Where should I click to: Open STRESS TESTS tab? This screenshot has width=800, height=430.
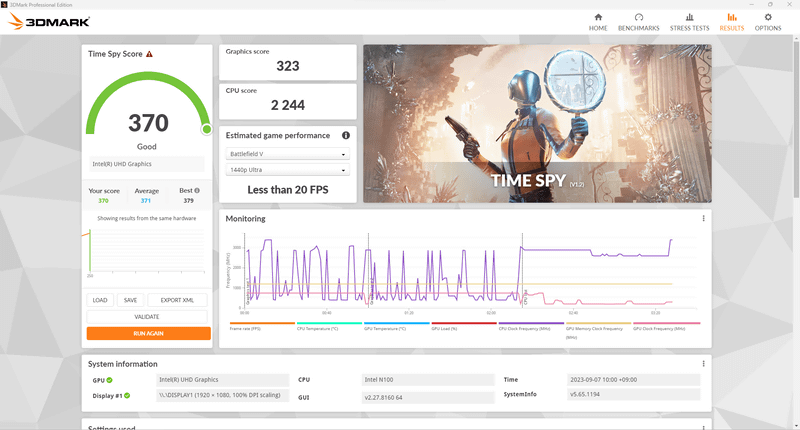[689, 22]
